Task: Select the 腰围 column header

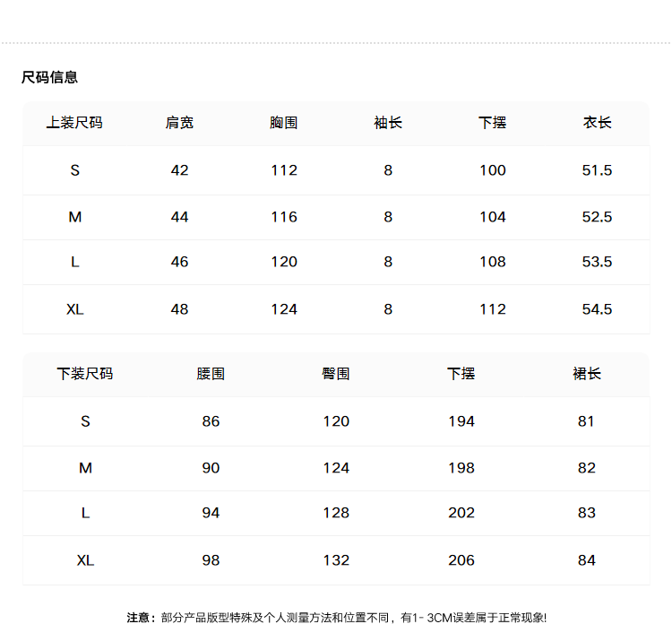Action: click(x=211, y=374)
